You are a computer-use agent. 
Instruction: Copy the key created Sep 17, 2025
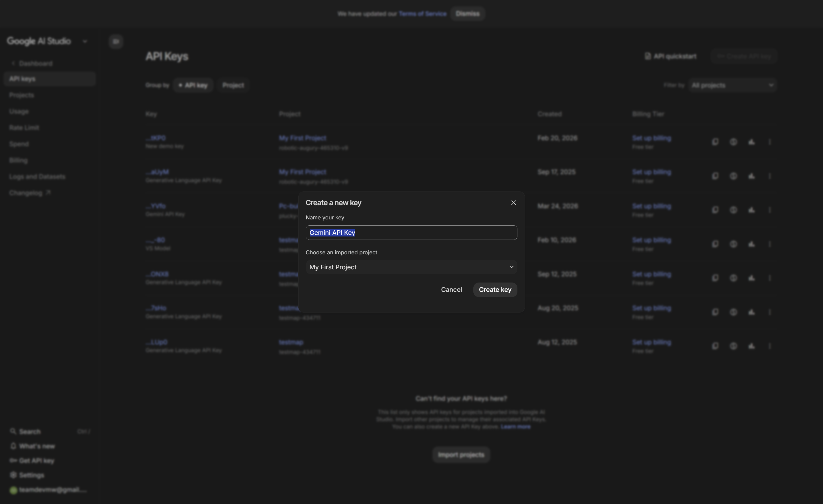[715, 176]
